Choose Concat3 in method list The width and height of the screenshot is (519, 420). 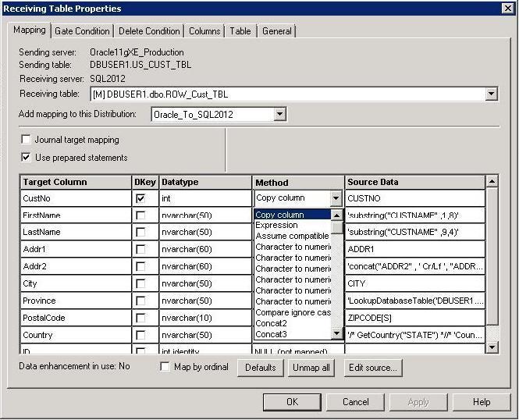[293, 334]
